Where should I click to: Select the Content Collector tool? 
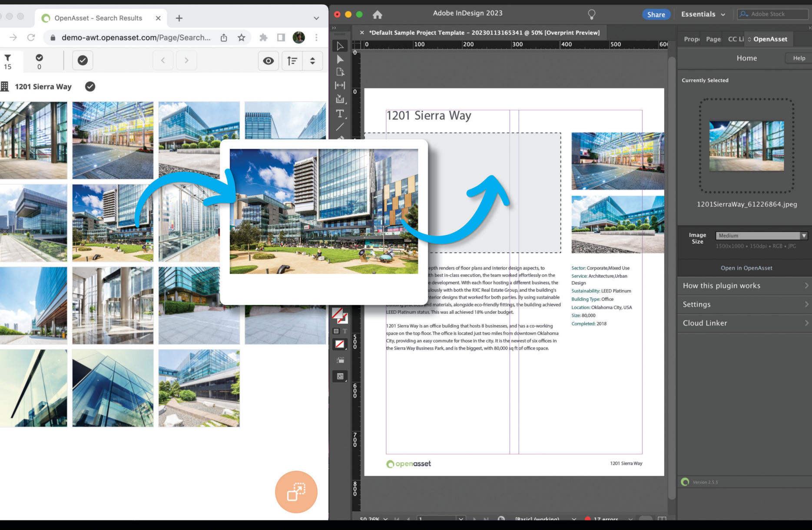340,99
